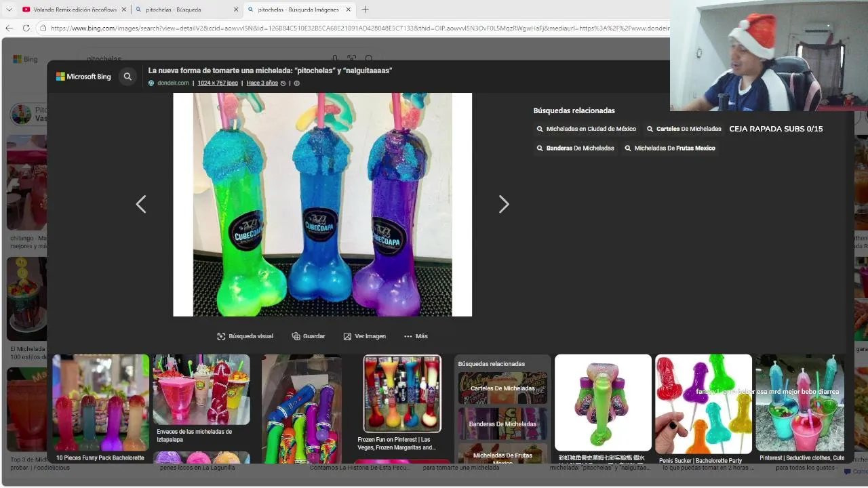Advance to the next image with the right arrow
This screenshot has height=488, width=868.
click(504, 204)
